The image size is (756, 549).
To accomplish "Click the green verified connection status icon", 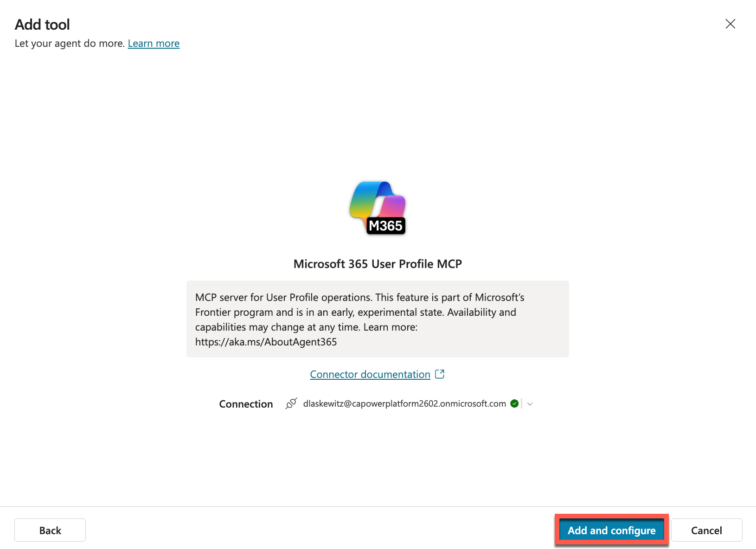I will 515,403.
